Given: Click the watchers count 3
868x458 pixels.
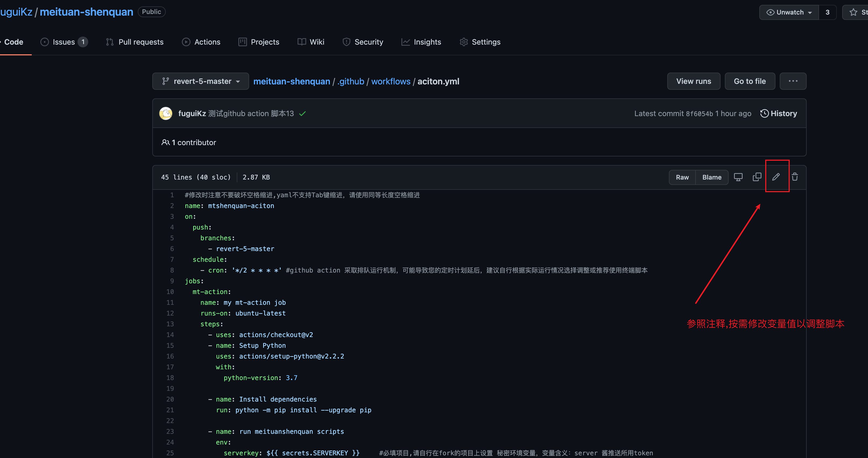Looking at the screenshot, I should (827, 12).
